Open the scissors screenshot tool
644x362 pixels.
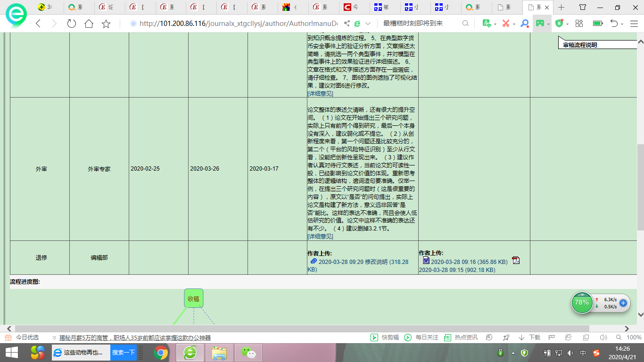506,24
